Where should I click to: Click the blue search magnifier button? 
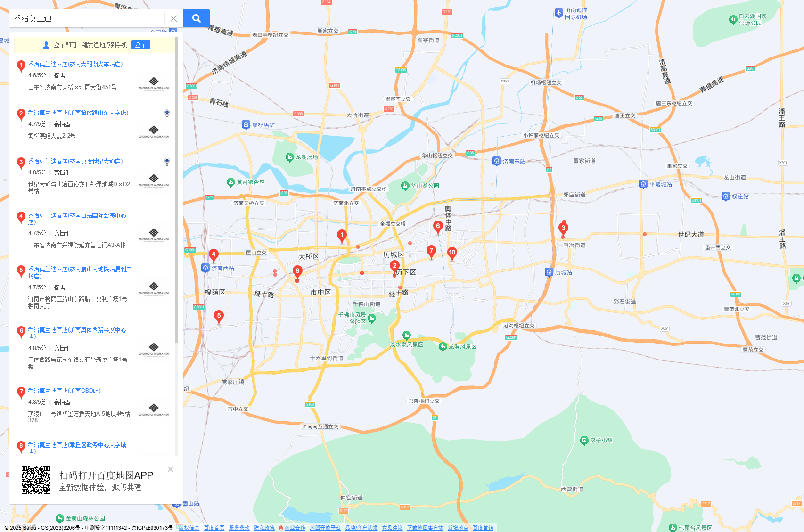click(x=196, y=18)
